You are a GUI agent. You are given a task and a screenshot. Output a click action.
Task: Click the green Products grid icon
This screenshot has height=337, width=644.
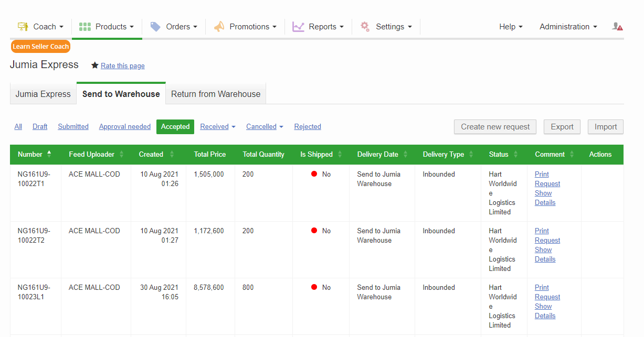point(85,27)
